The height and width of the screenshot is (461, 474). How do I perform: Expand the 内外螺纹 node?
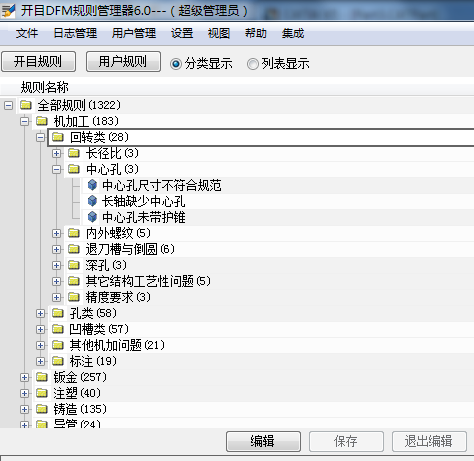(56, 234)
